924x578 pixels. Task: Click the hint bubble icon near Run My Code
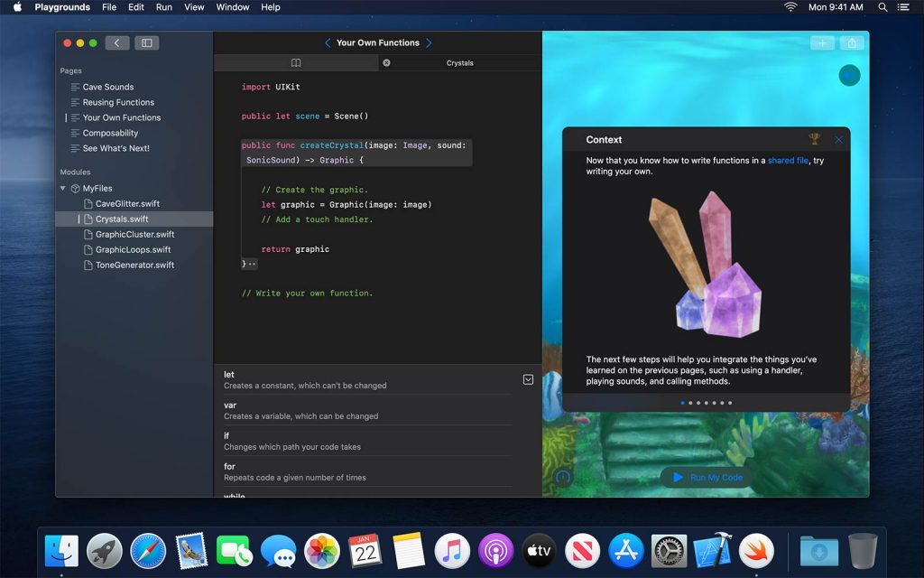point(563,477)
